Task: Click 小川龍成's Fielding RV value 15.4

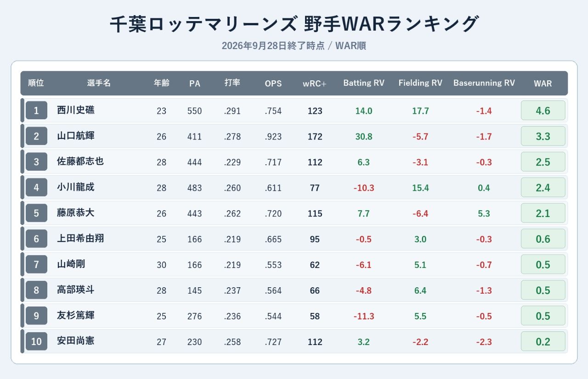Action: pyautogui.click(x=420, y=188)
